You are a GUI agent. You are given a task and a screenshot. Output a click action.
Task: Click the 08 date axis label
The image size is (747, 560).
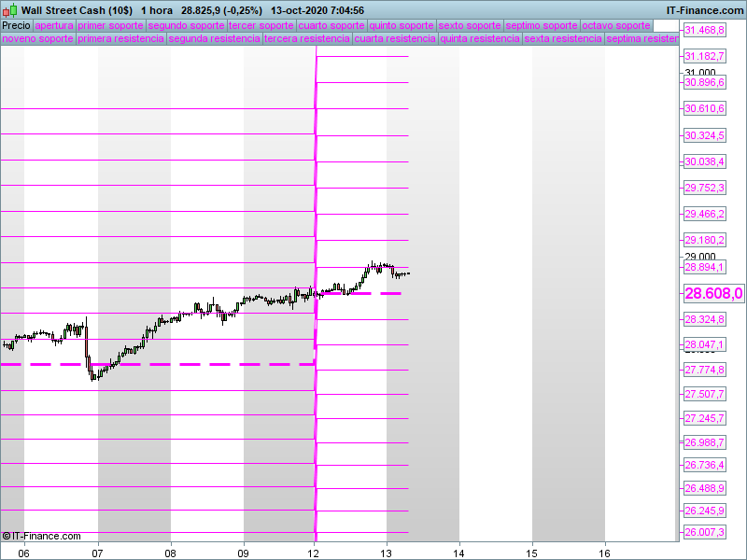[170, 553]
